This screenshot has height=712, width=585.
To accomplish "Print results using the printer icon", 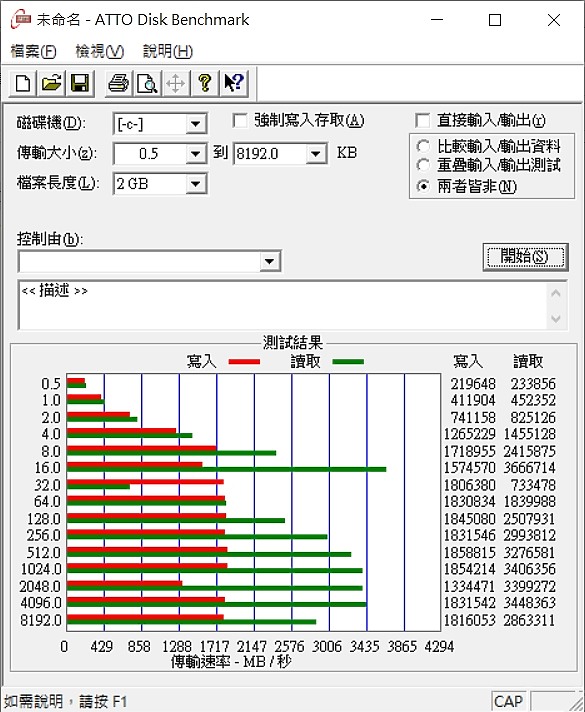I will click(x=119, y=84).
